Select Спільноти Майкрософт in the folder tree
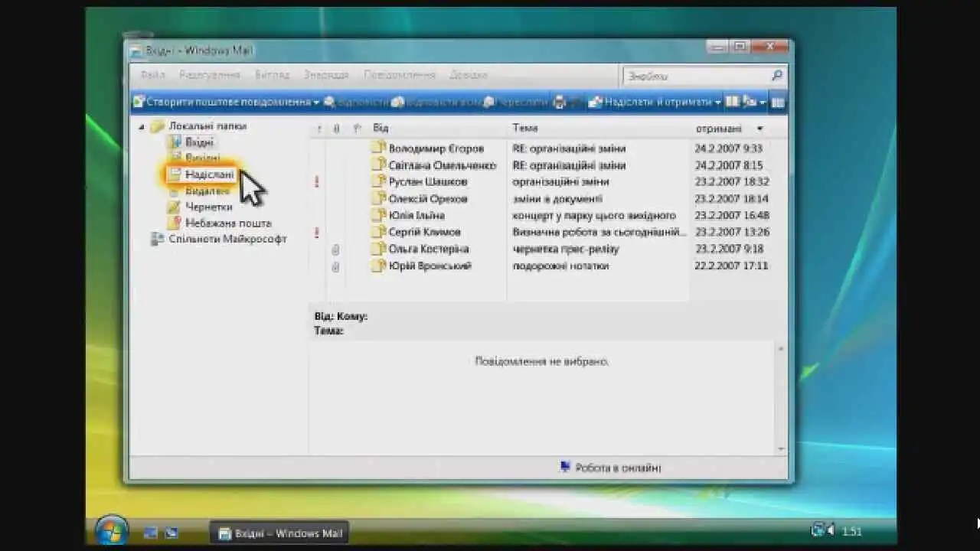Image resolution: width=980 pixels, height=551 pixels. 227,239
